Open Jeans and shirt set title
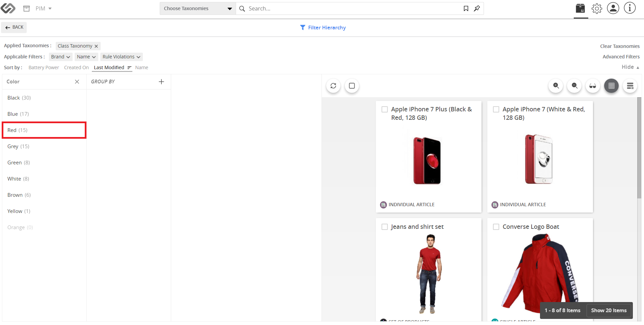The image size is (644, 325). pyautogui.click(x=417, y=227)
